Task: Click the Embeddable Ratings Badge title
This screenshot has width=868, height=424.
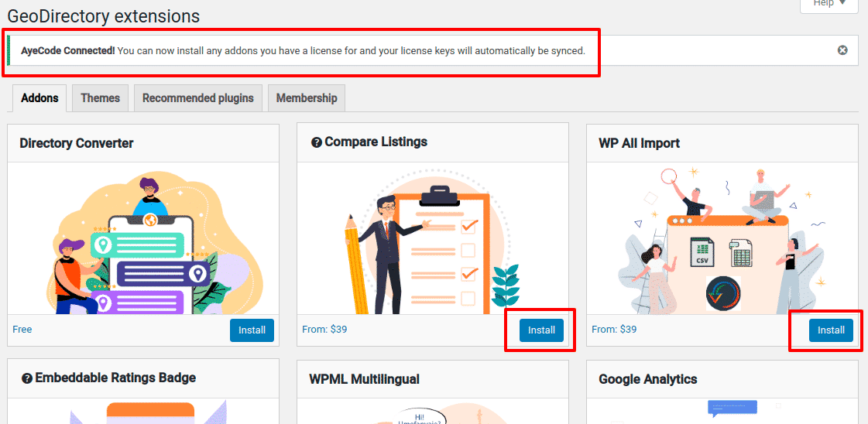Action: (115, 378)
